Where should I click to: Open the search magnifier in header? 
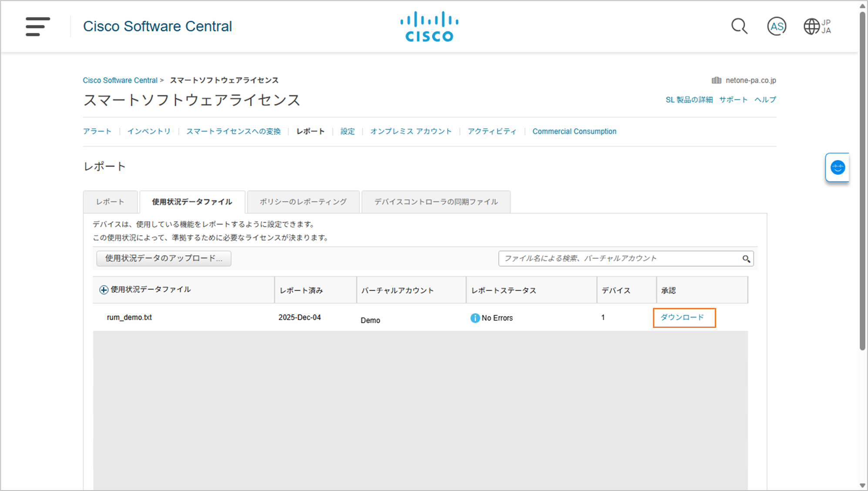click(x=739, y=27)
